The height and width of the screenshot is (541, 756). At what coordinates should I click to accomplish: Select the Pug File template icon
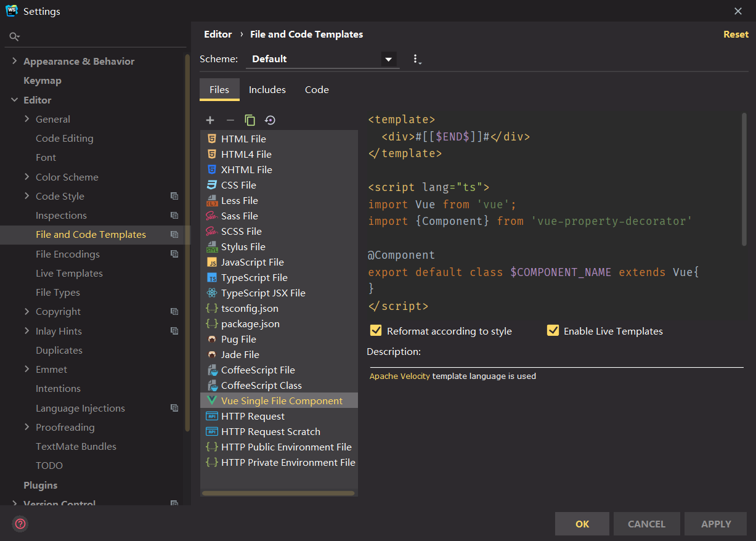point(212,339)
